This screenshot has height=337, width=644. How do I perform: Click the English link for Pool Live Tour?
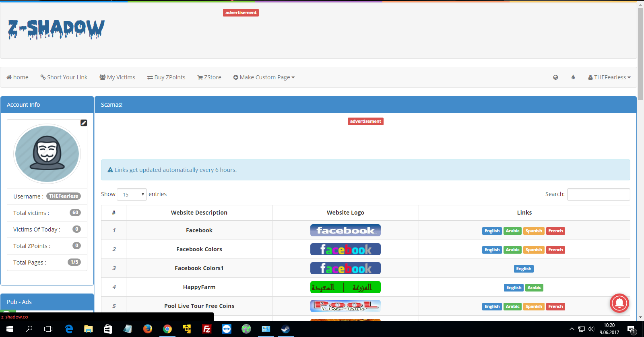click(492, 306)
